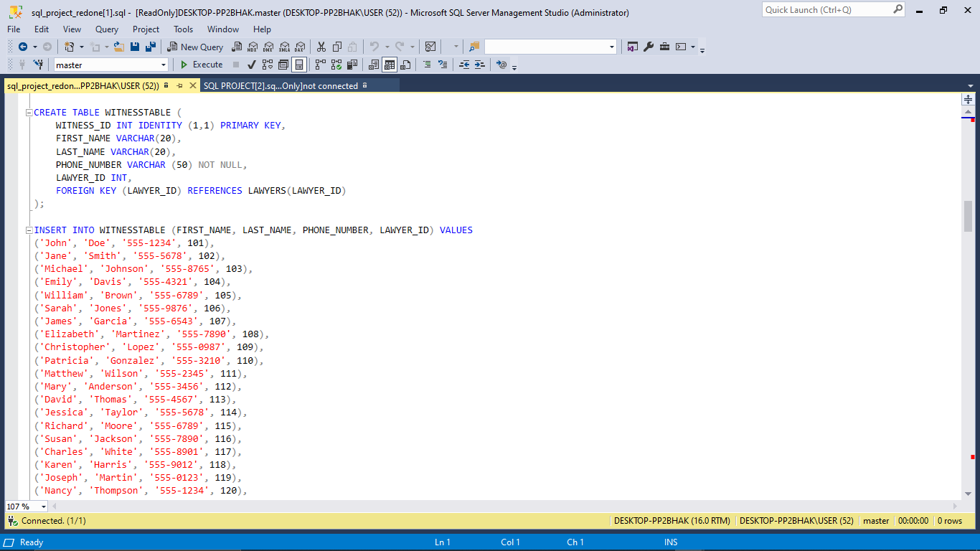Open the Edit menu

pos(42,29)
